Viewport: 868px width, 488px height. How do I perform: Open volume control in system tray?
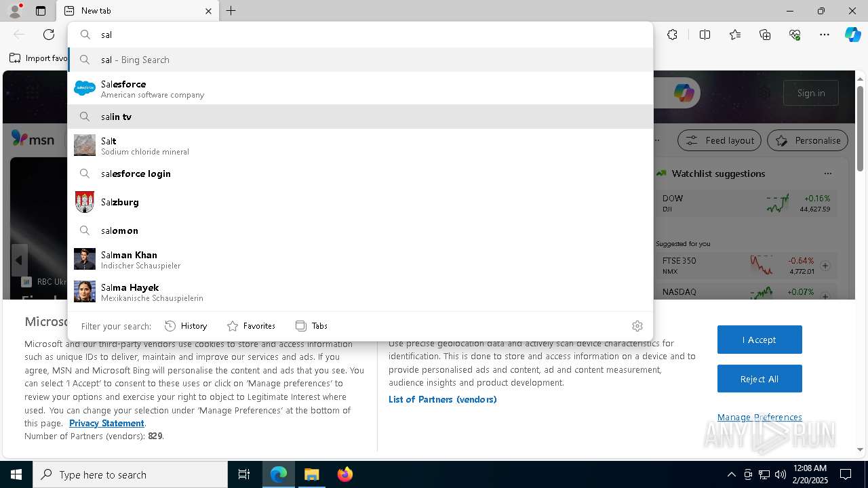pyautogui.click(x=780, y=474)
